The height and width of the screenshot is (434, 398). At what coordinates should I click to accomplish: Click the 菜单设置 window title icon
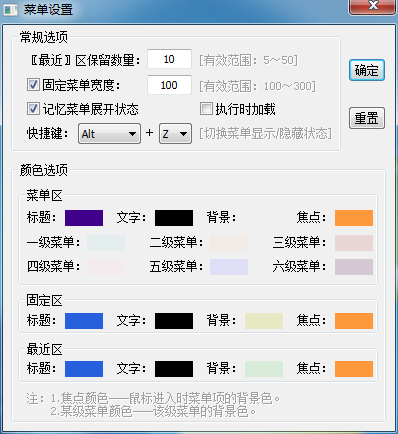pyautogui.click(x=10, y=9)
